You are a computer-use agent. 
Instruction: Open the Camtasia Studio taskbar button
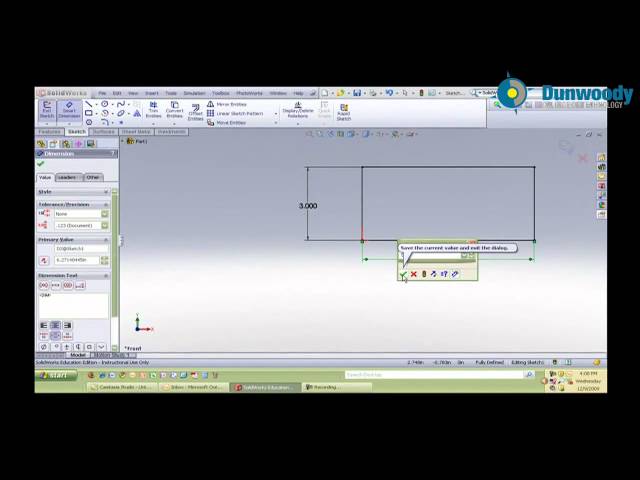tap(122, 387)
